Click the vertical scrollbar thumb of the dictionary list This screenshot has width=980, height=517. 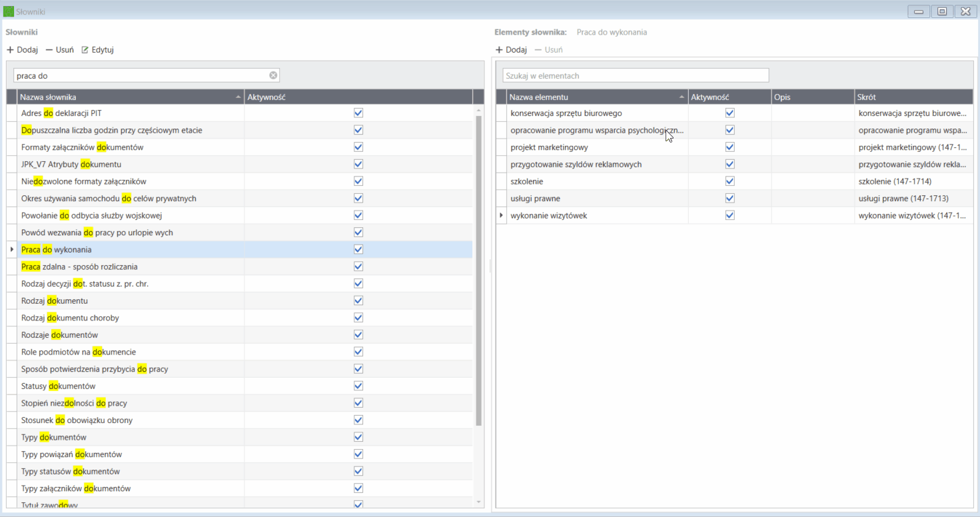click(478, 270)
